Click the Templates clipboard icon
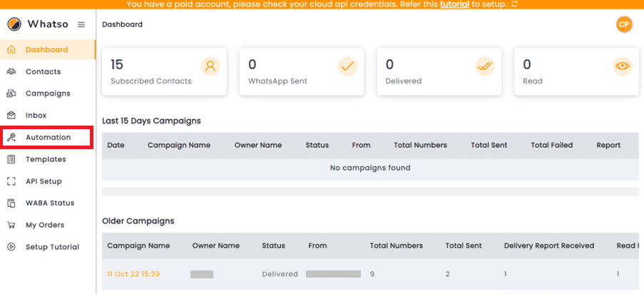This screenshot has height=294, width=644. coord(11,159)
